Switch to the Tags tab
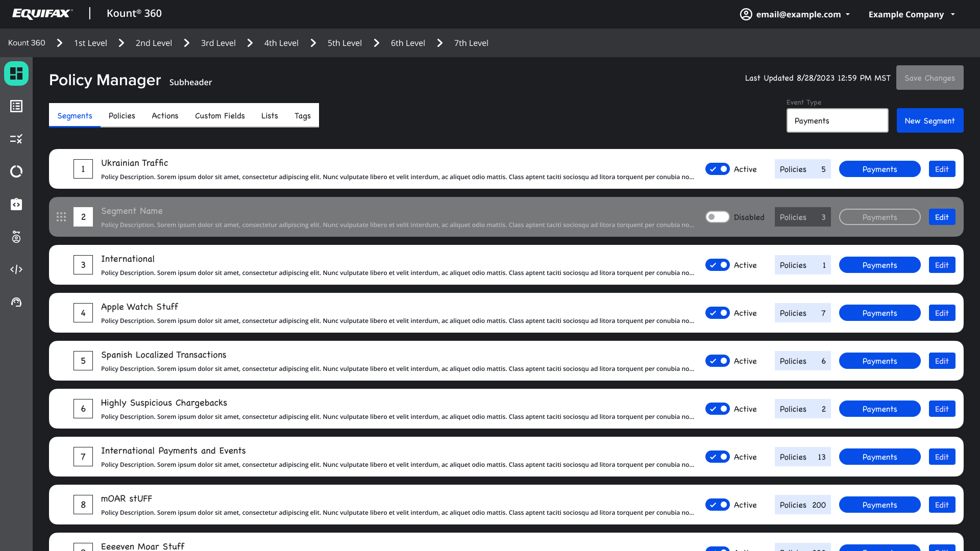 [x=303, y=115]
